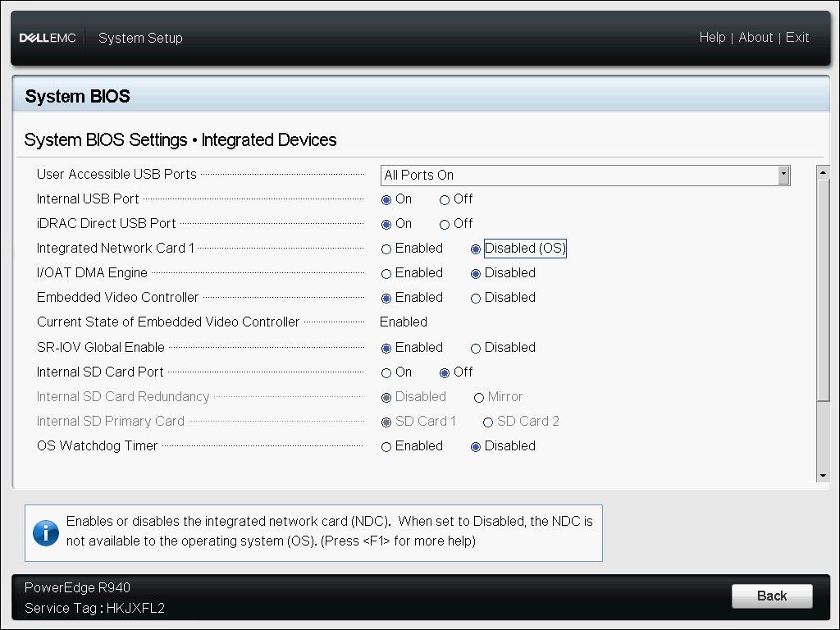The width and height of the screenshot is (840, 630).
Task: Enable Integrated Network Card 1
Action: [386, 249]
